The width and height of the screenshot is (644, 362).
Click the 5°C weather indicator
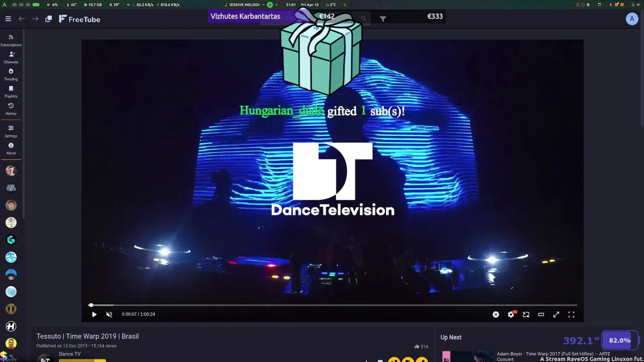click(x=331, y=5)
